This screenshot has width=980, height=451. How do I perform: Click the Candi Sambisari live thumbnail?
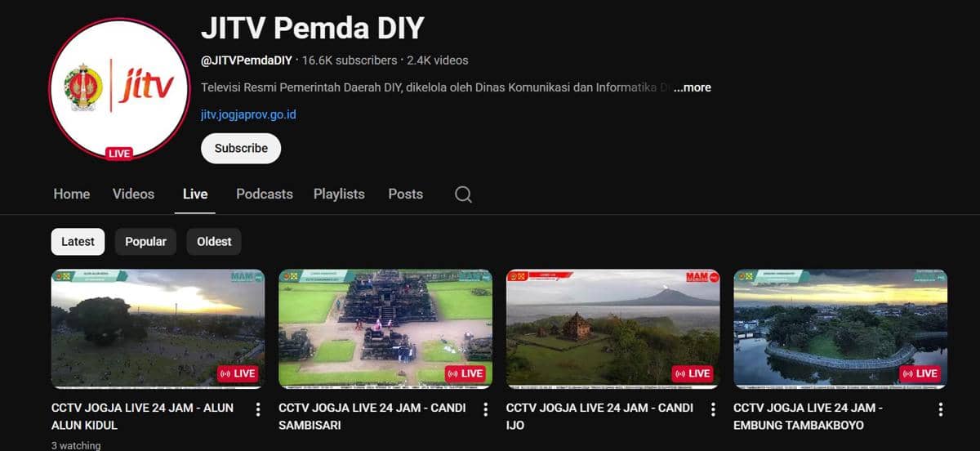point(385,328)
